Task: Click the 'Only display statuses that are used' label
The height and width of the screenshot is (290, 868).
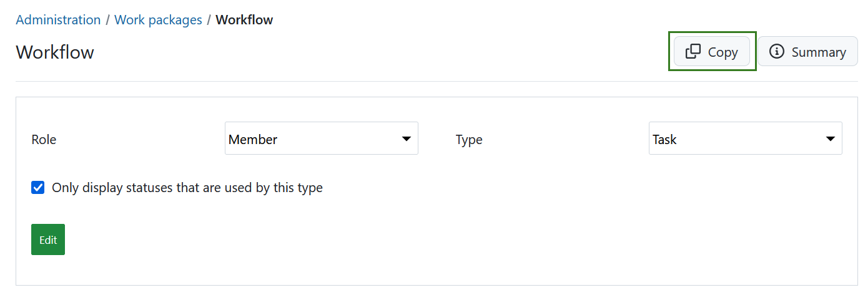Action: 187,188
